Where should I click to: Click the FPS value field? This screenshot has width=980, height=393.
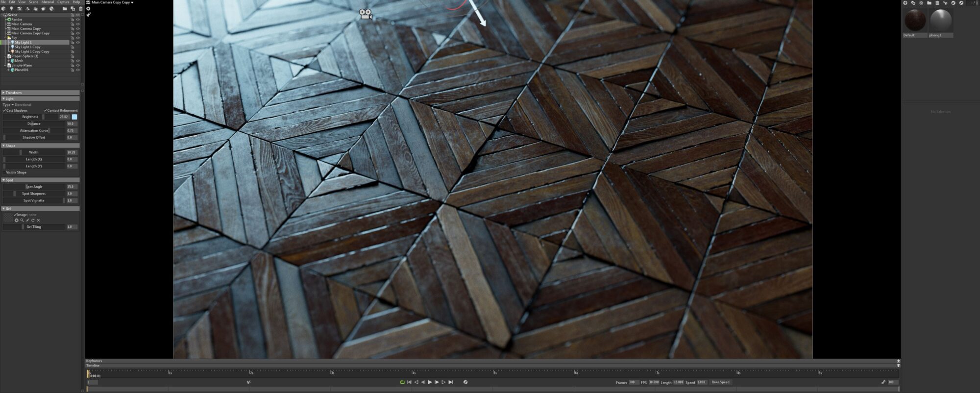[x=654, y=382]
